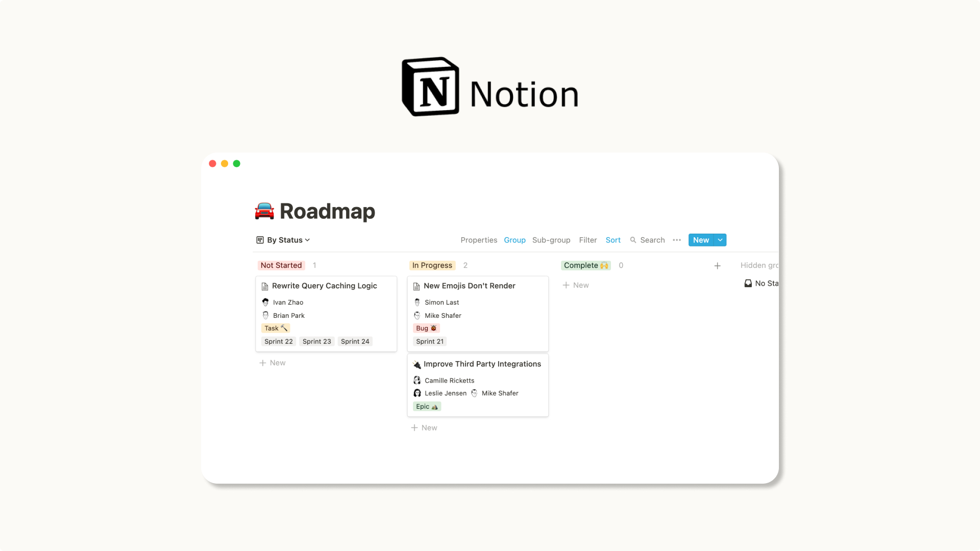Open the Rewrite Query Caching Logic card
Image resolution: width=980 pixels, height=551 pixels.
[x=326, y=314]
